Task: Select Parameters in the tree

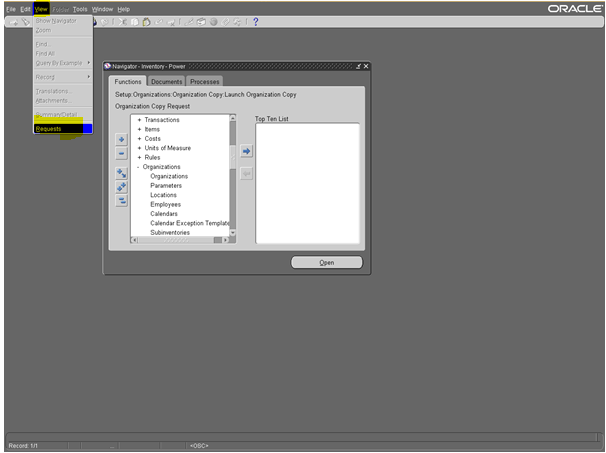Action: pos(166,186)
